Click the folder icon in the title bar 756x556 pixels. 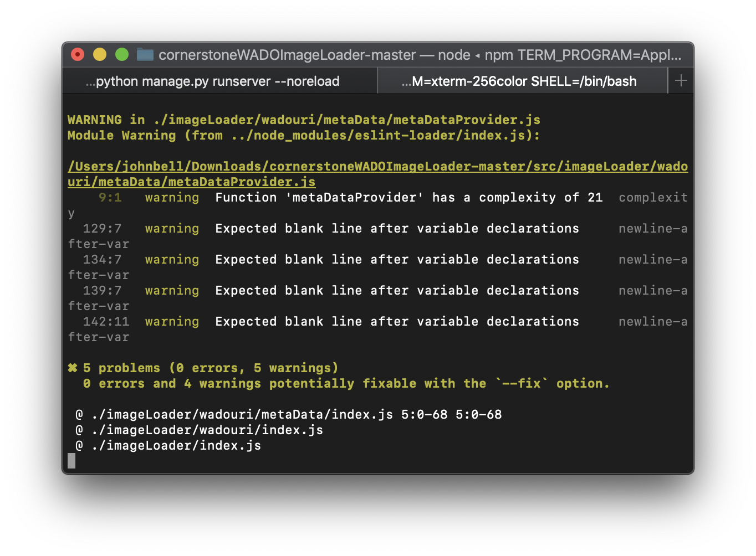click(145, 55)
